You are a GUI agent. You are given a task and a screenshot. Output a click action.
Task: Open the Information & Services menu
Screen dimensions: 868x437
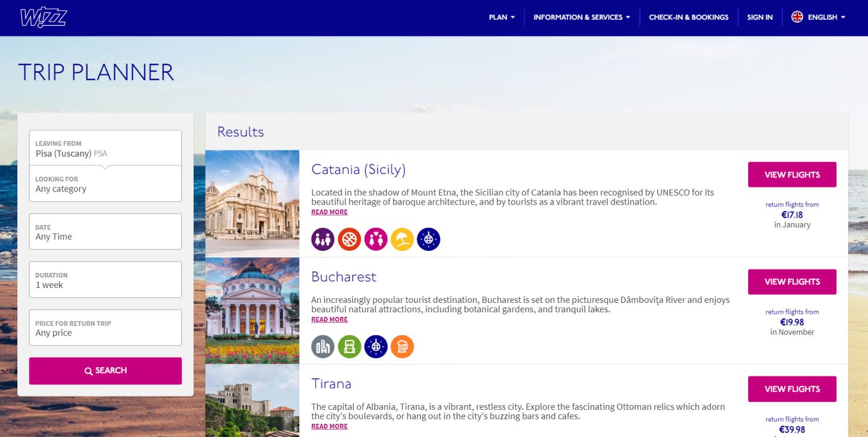tap(582, 17)
